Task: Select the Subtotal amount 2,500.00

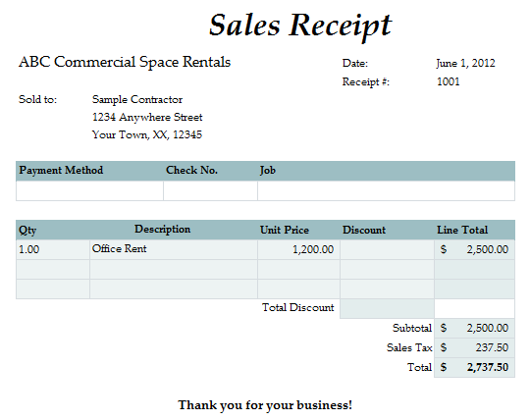Action: click(475, 328)
